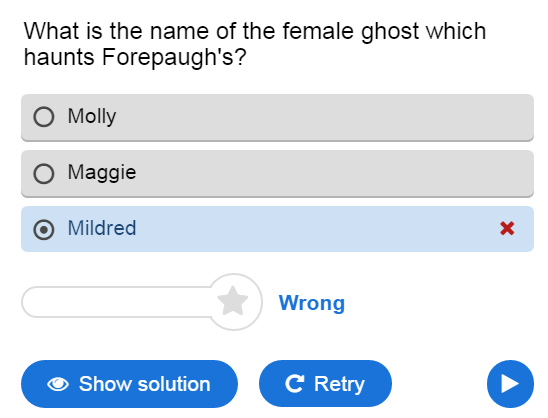The image size is (548, 418).
Task: Click the Wrong feedback text
Action: coord(312,303)
